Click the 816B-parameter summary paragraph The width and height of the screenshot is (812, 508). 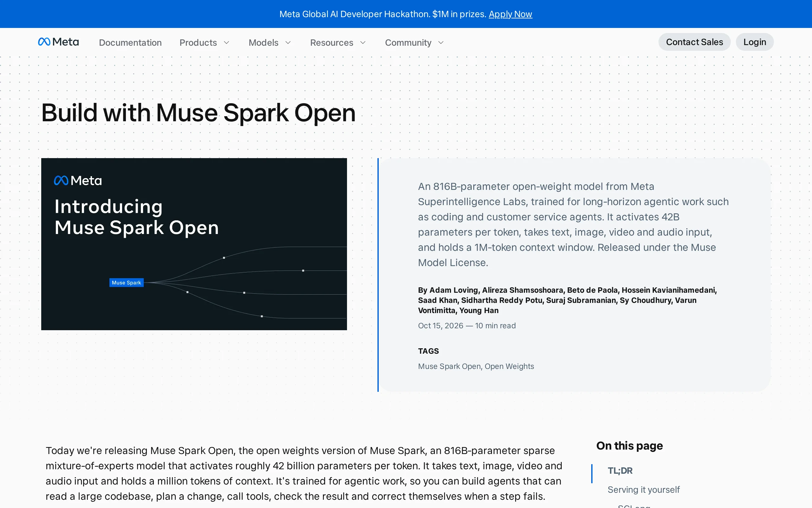(x=573, y=224)
